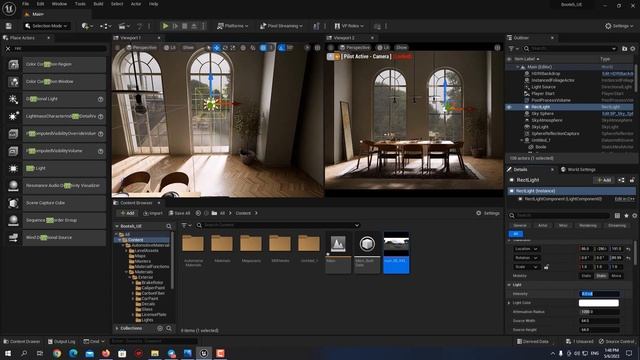The width and height of the screenshot is (640, 360).
Task: Select scale gizmo tool in Viewport 1
Action: [x=233, y=47]
